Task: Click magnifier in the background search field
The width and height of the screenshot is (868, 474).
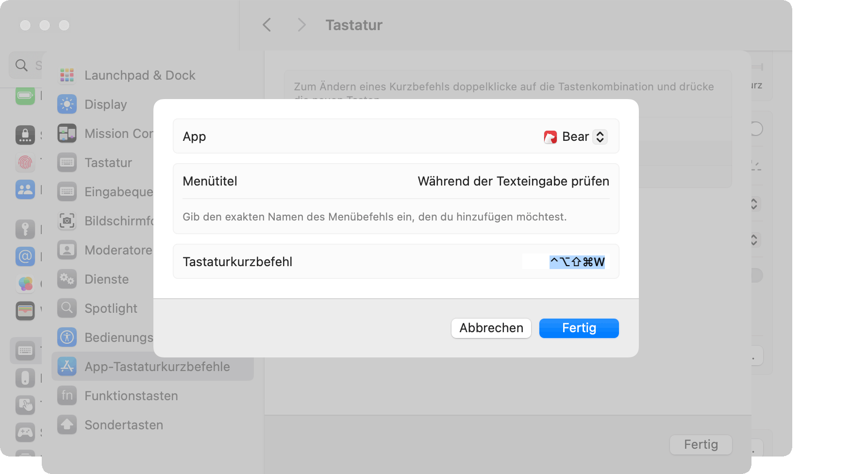Action: (x=21, y=65)
